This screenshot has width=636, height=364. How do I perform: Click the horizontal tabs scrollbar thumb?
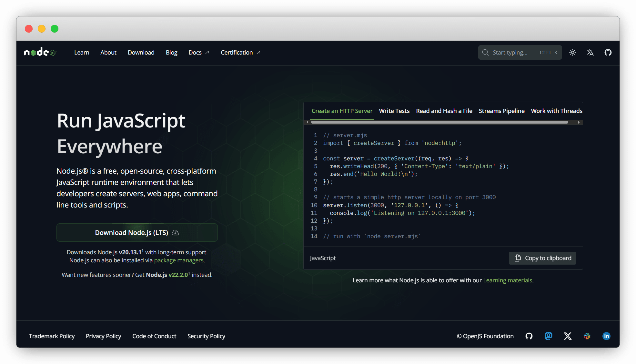tap(439, 122)
